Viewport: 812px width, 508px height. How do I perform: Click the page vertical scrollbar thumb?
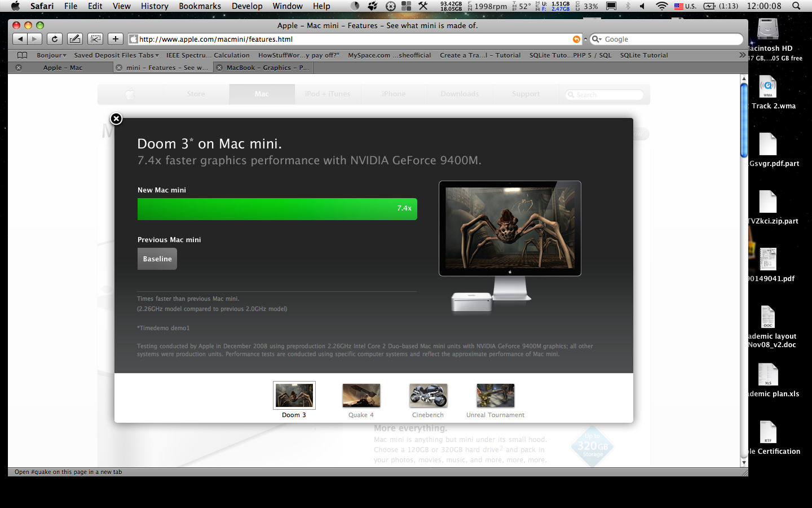(x=744, y=120)
